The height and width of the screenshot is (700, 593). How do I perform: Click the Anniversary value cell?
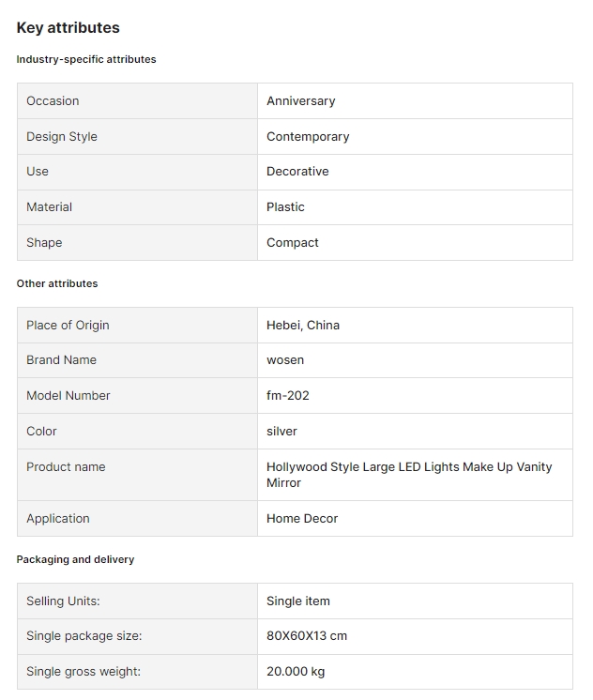(300, 101)
